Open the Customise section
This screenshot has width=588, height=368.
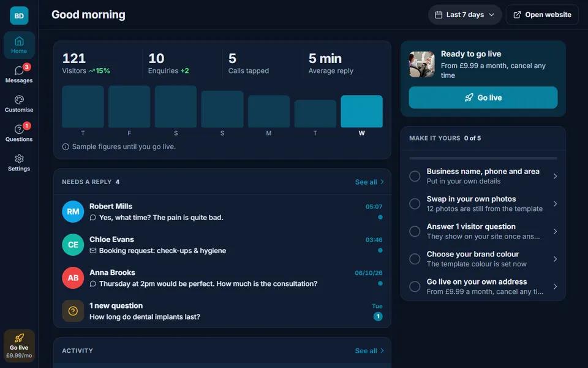[x=19, y=104]
